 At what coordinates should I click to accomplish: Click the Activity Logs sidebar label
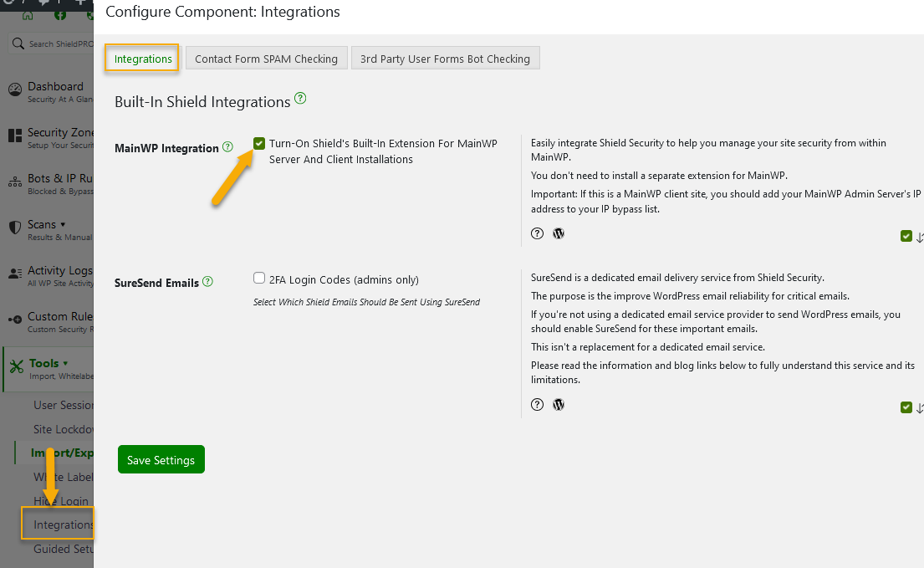(x=60, y=270)
